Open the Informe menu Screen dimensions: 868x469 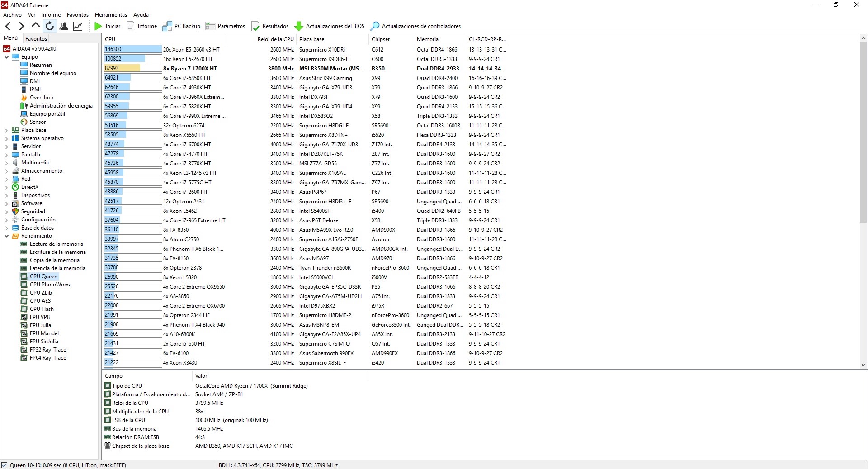[x=51, y=15]
